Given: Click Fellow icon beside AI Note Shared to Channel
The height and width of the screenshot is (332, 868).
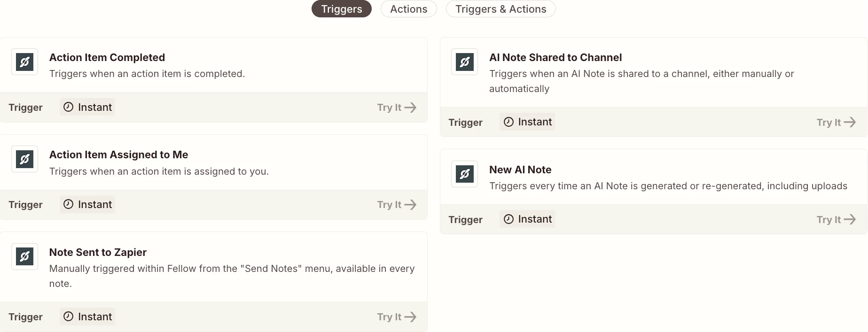Looking at the screenshot, I should pyautogui.click(x=464, y=62).
